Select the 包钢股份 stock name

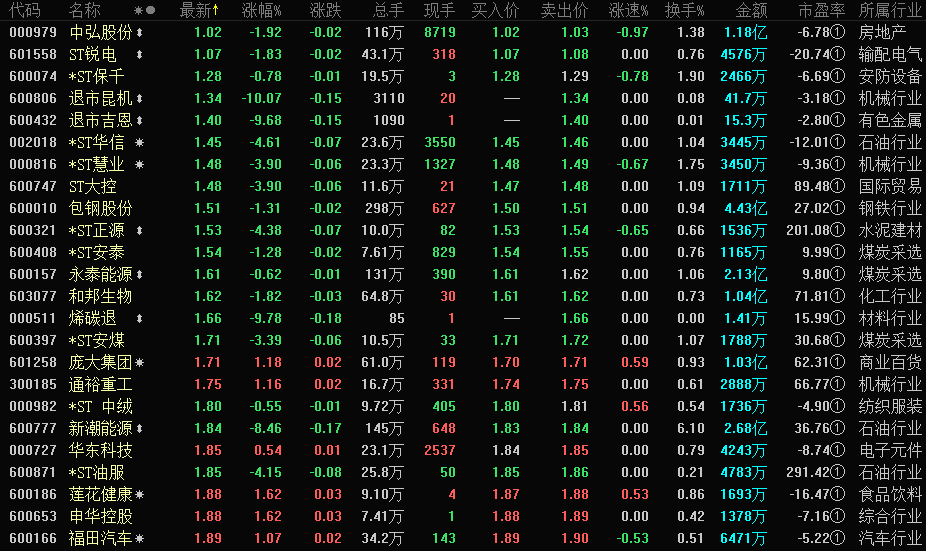click(100, 208)
